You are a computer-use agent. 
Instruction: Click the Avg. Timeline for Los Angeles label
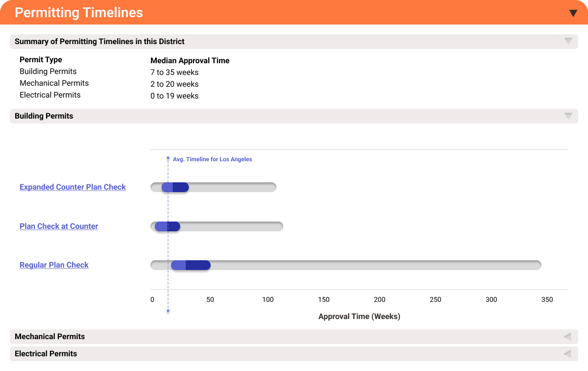pos(212,159)
